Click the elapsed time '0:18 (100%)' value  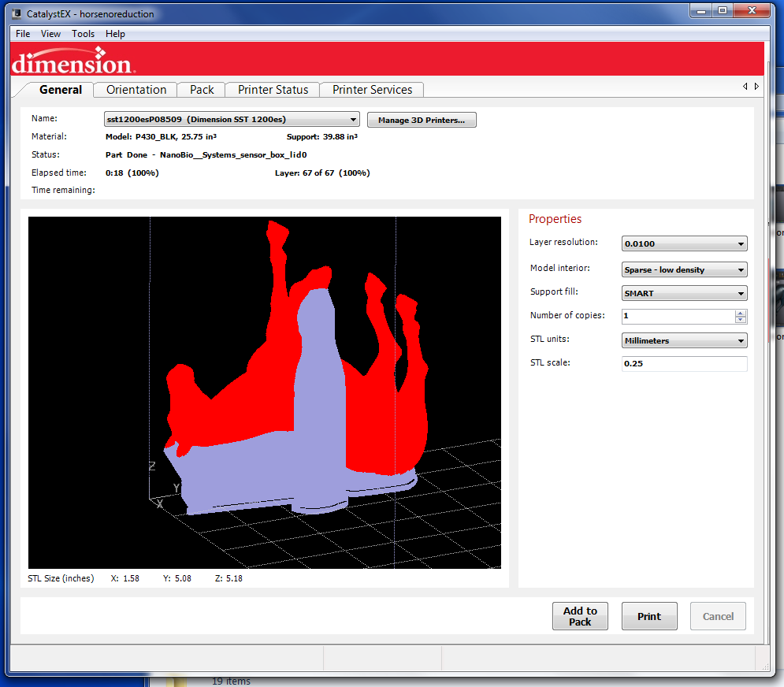click(132, 173)
